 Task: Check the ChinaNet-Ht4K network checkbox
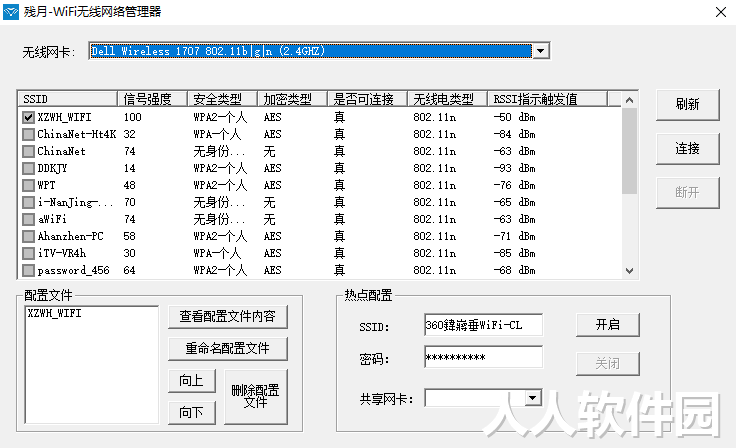[28, 134]
